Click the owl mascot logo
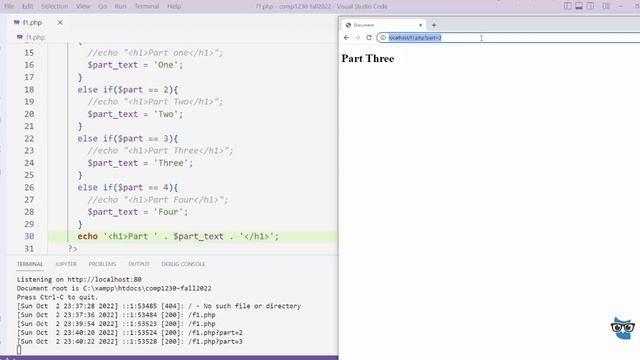The width and height of the screenshot is (640, 360). [622, 328]
